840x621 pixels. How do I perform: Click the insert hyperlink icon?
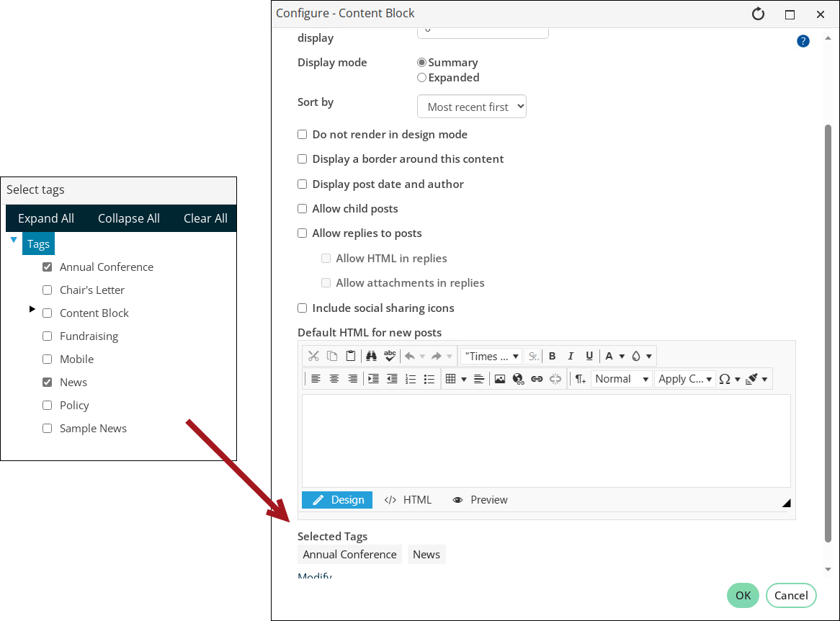[537, 379]
